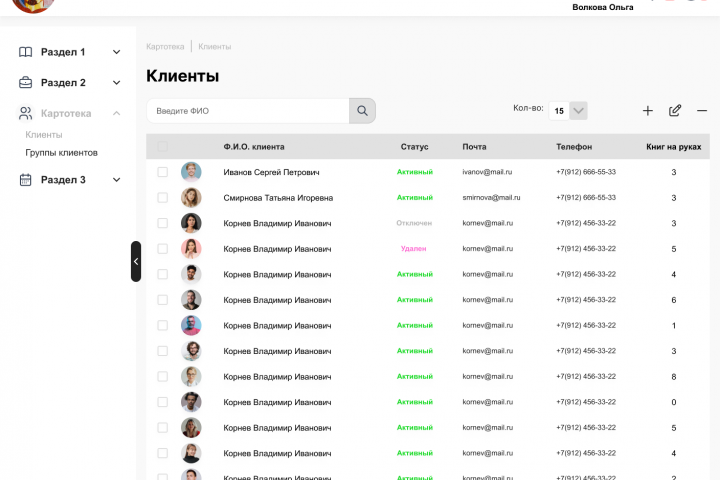The image size is (720, 480).
Task: Sort by Статус column header
Action: [414, 147]
